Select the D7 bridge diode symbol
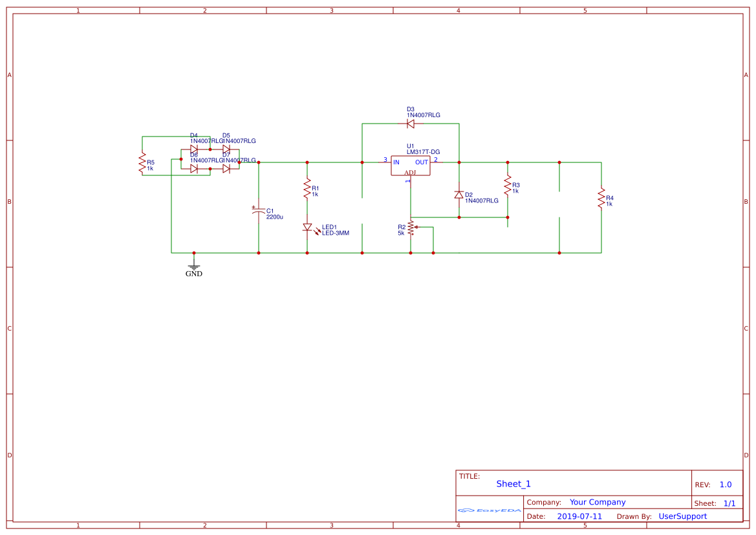 coord(226,169)
